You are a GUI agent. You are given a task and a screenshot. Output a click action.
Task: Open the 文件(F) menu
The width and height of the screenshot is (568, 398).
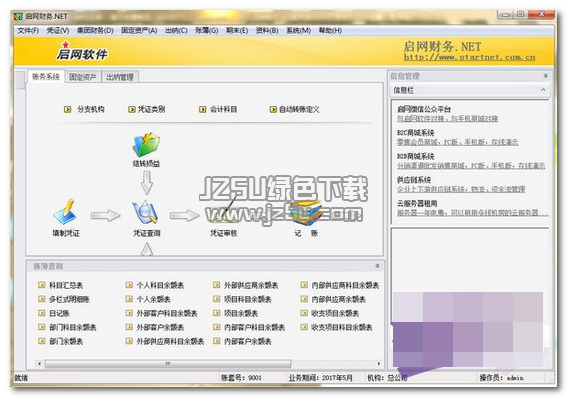(x=28, y=31)
